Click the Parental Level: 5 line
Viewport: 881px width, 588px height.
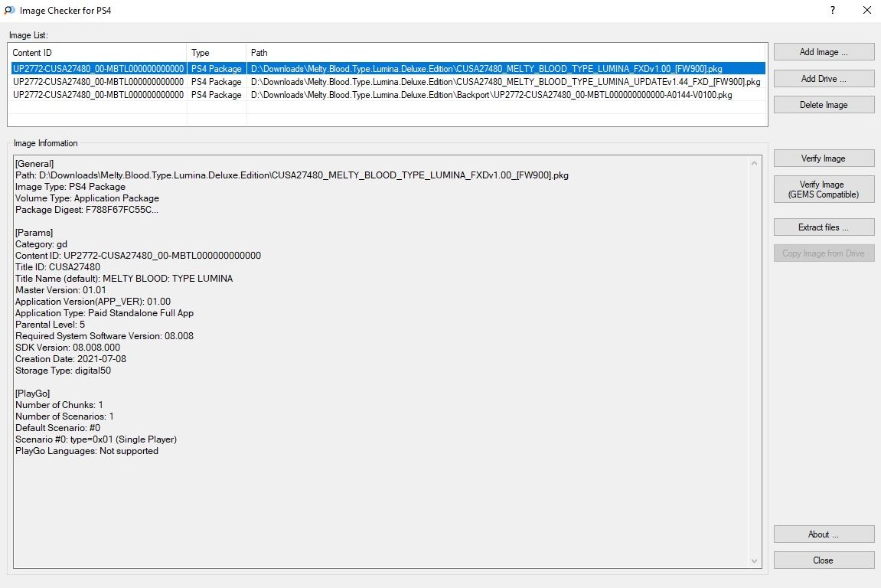point(50,325)
